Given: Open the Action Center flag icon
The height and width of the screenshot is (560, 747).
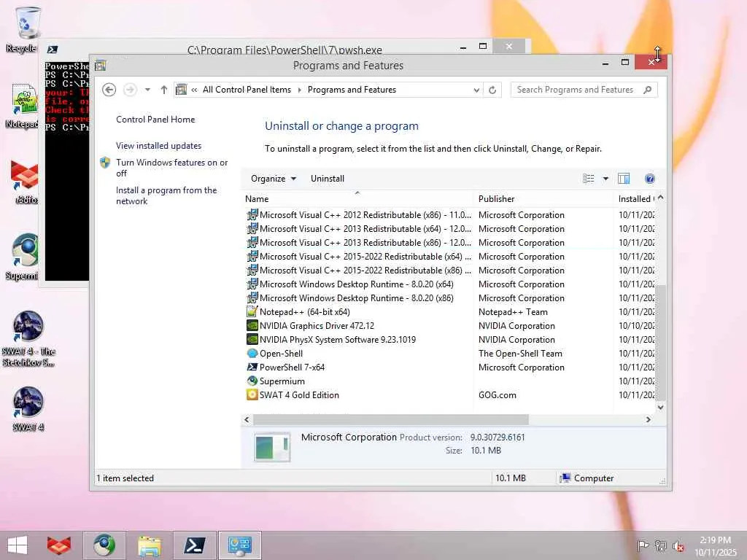Looking at the screenshot, I should pyautogui.click(x=643, y=545).
